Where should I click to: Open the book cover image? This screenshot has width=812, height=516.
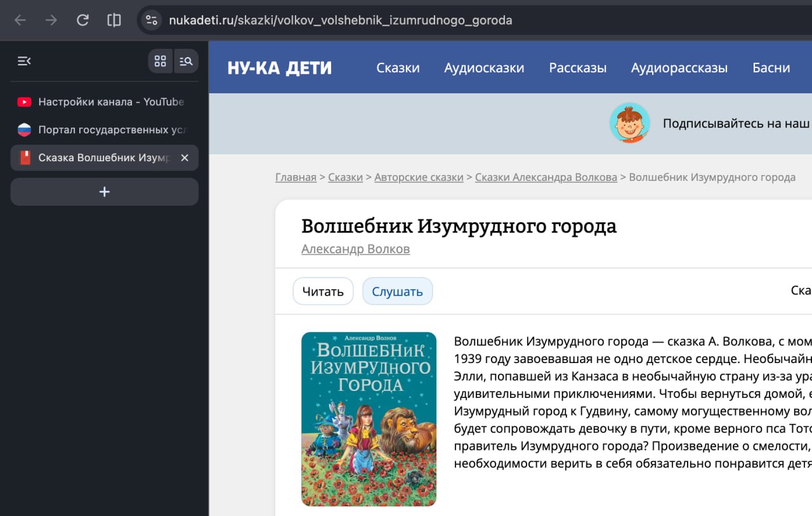pyautogui.click(x=369, y=419)
